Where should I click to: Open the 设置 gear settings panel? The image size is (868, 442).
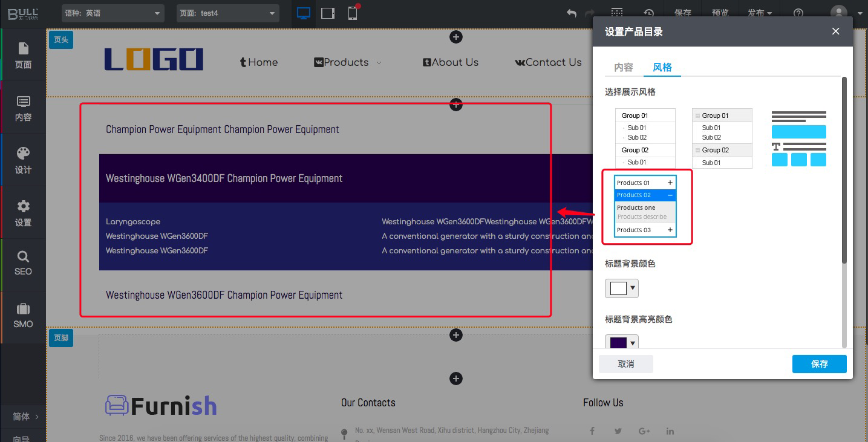pos(23,213)
